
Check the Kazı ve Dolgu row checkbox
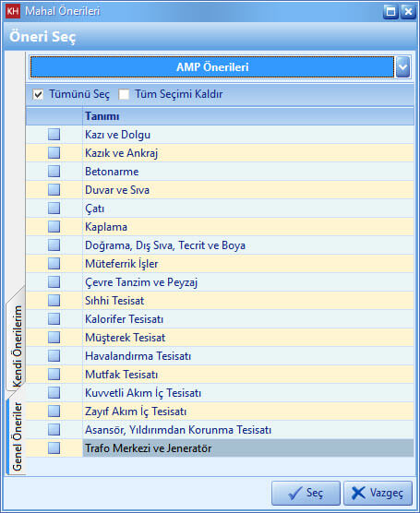coord(54,134)
